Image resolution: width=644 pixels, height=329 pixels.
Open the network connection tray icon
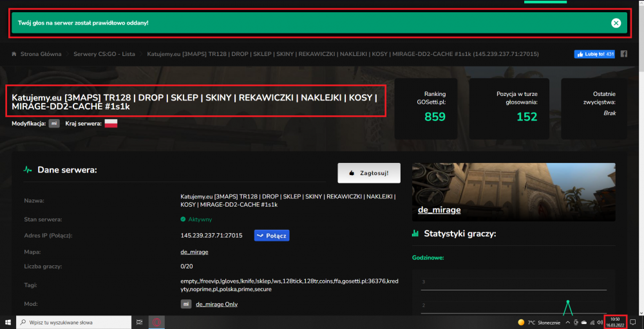592,323
